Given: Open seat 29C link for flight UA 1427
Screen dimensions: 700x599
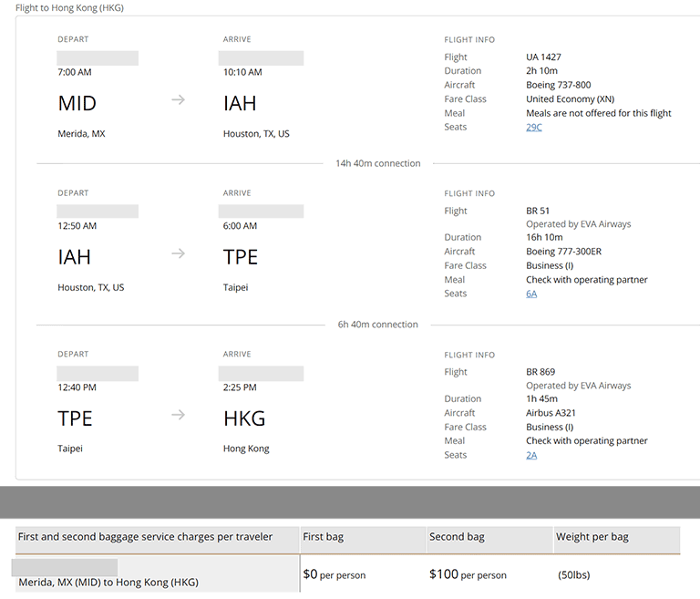Looking at the screenshot, I should coord(533,128).
